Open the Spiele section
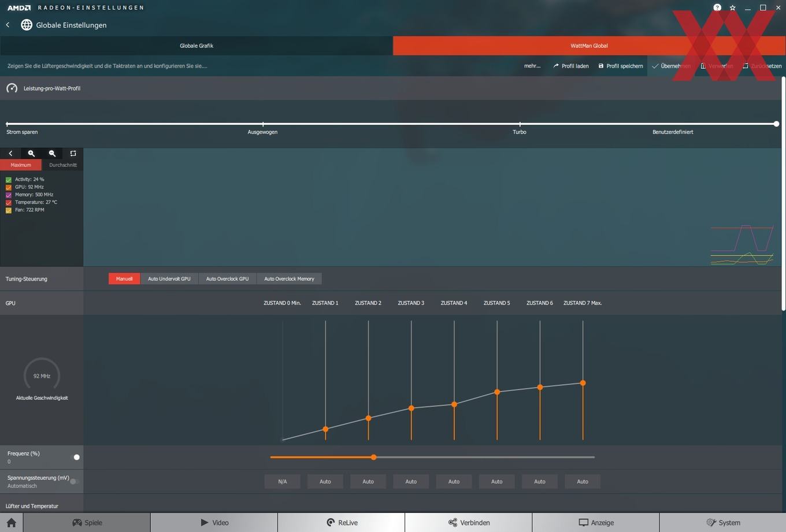The image size is (786, 532). pyautogui.click(x=87, y=522)
